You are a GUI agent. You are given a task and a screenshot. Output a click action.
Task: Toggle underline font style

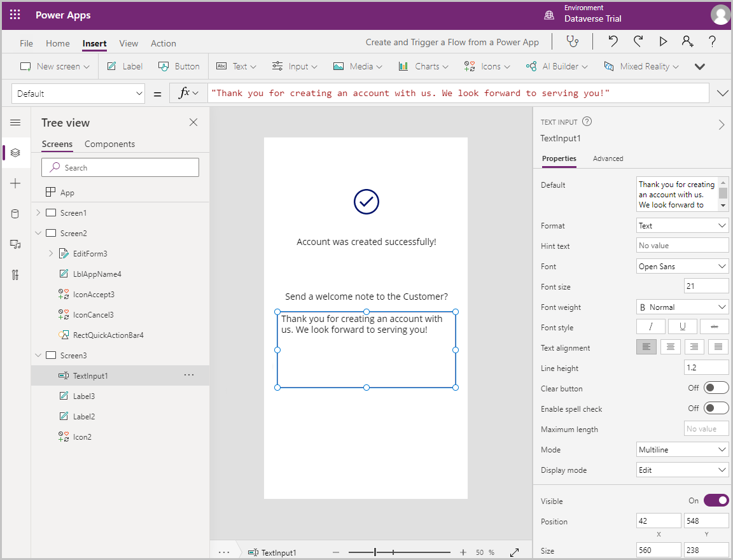coord(683,326)
